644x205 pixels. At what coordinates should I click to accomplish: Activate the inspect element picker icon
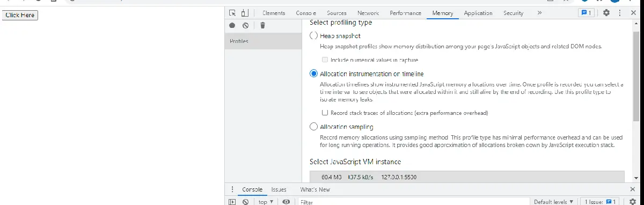click(232, 13)
